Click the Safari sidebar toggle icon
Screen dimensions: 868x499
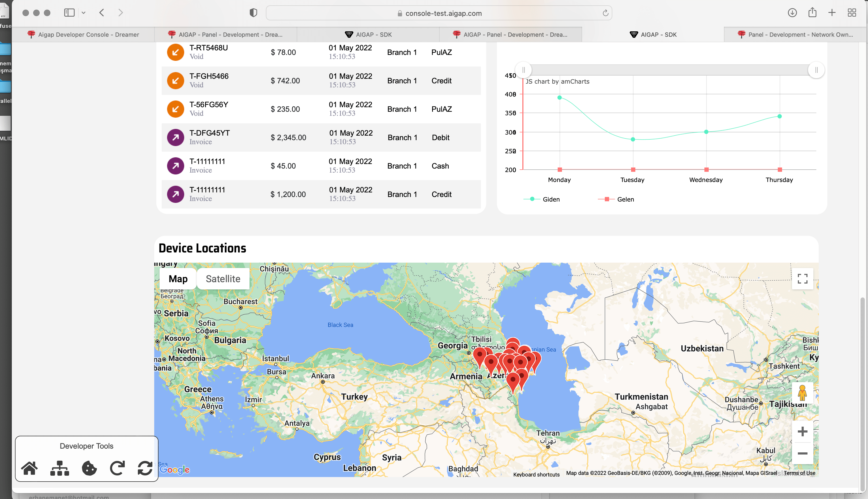point(69,13)
